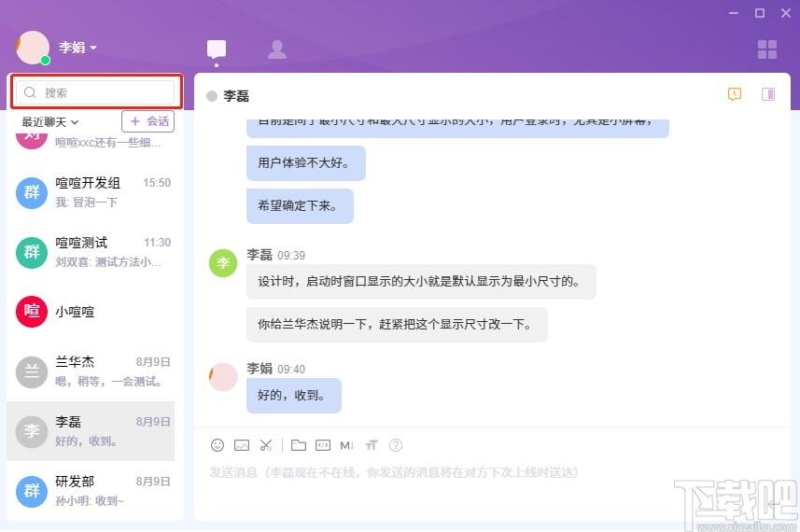Click the send code snippet icon
The image size is (800, 532).
323,445
